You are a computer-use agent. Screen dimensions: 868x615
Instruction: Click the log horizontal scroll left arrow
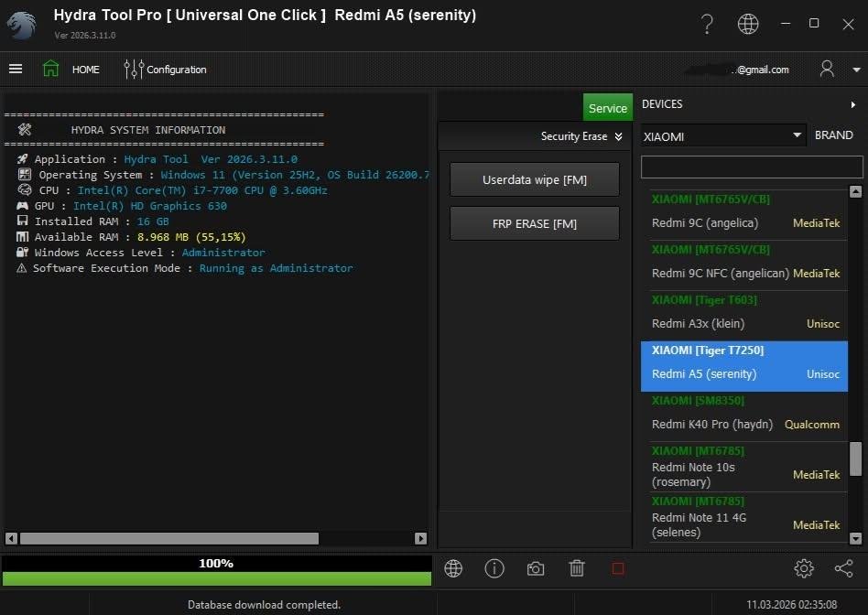click(11, 538)
